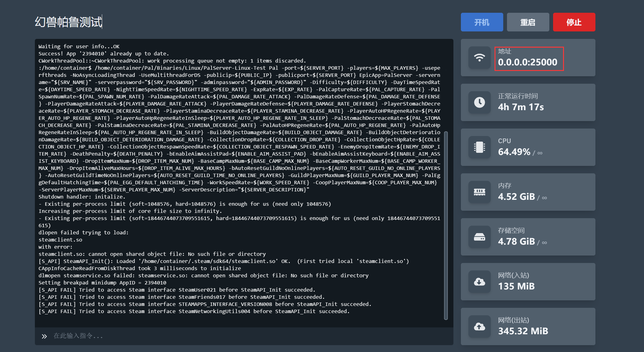The width and height of the screenshot is (644, 352).
Task: Click the console vertical scrollbar
Action: (x=446, y=225)
